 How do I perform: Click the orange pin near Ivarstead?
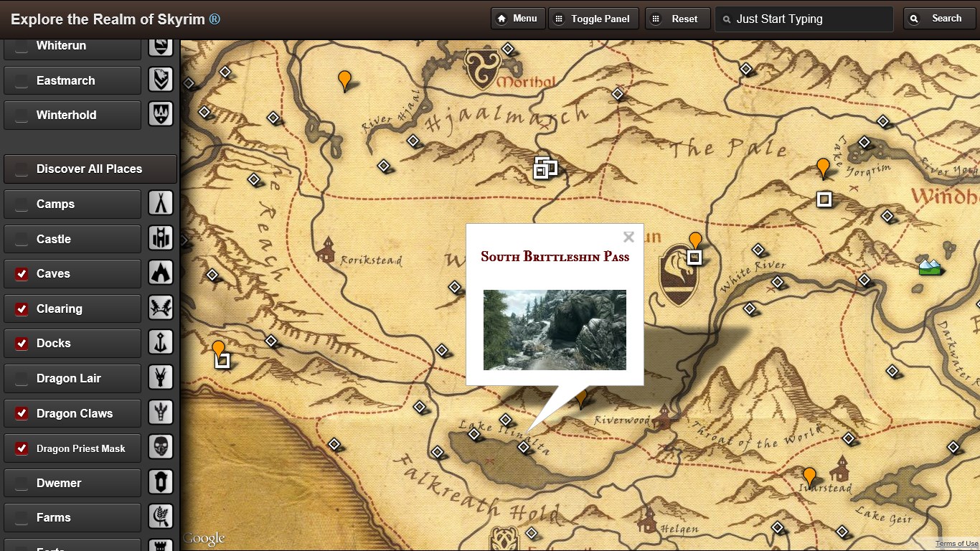809,476
